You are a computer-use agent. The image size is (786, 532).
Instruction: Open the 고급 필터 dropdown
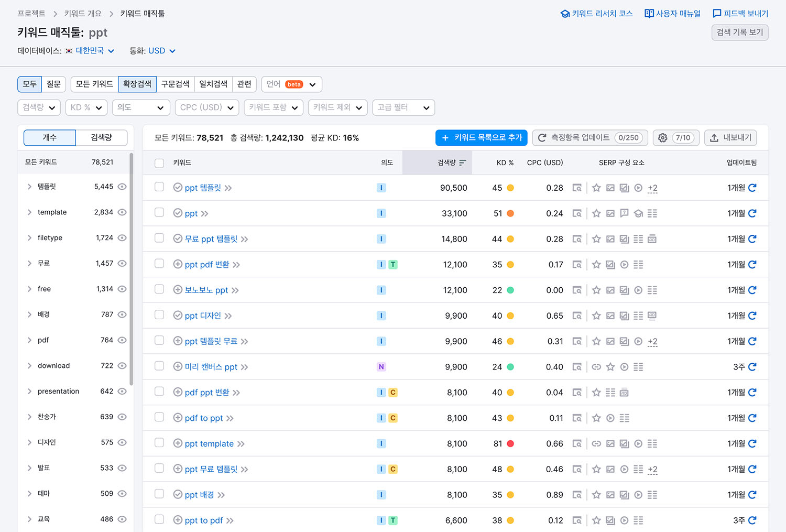click(403, 107)
